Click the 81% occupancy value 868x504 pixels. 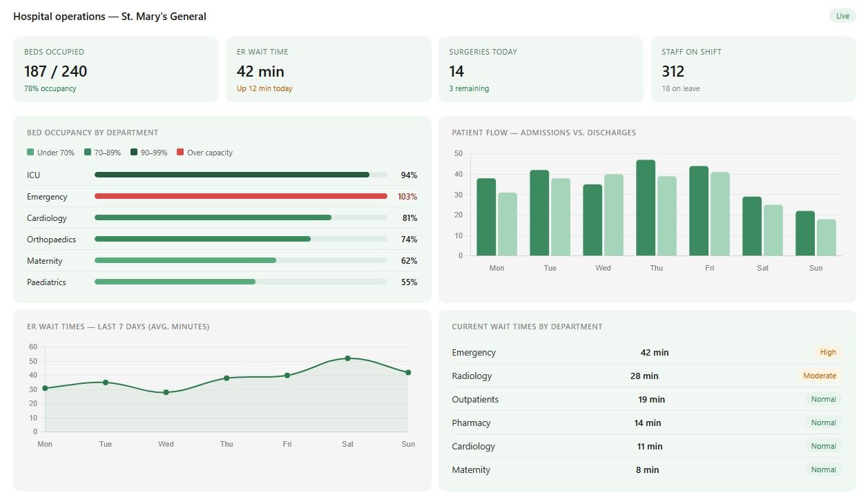(409, 218)
